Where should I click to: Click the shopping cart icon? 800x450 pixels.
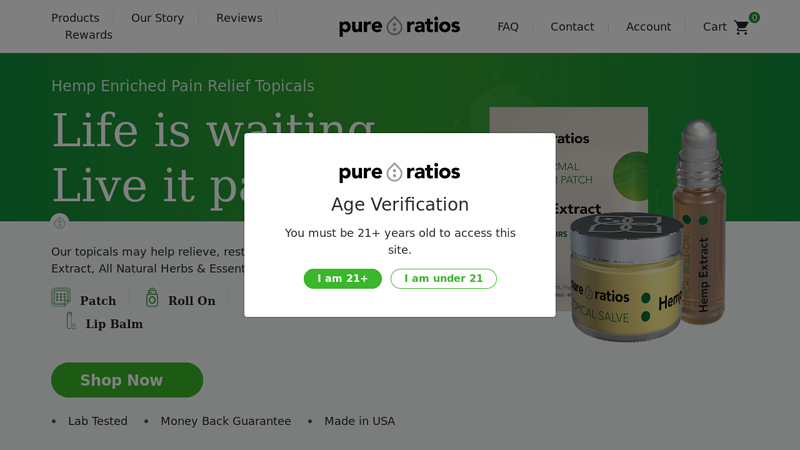pos(741,27)
